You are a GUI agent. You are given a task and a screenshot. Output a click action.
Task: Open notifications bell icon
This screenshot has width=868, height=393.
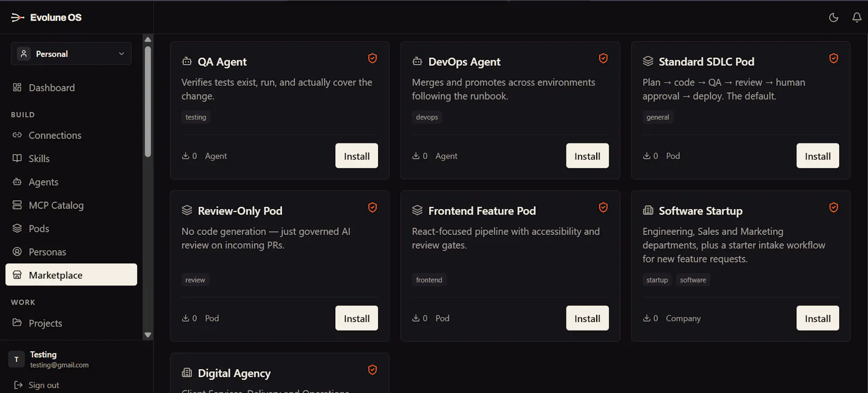coord(857,17)
